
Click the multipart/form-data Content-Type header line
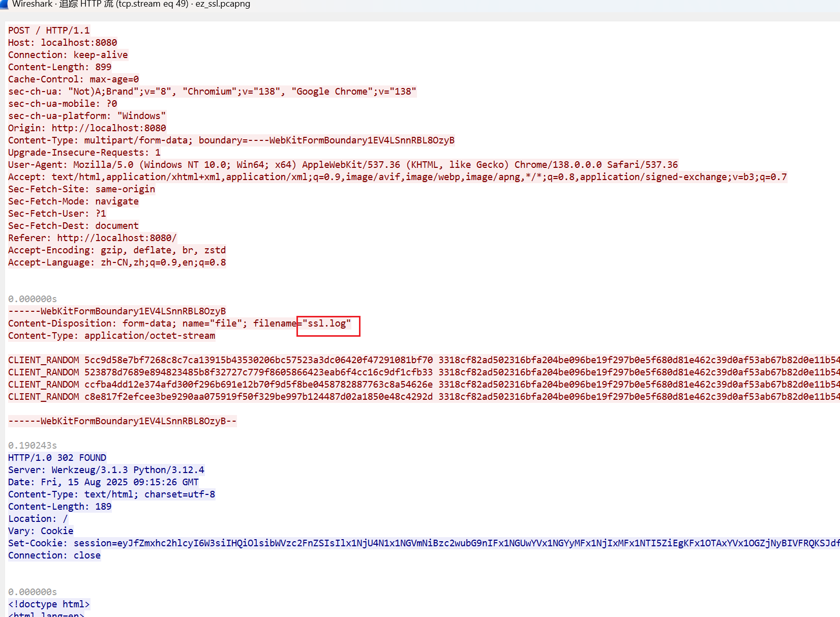click(x=231, y=140)
